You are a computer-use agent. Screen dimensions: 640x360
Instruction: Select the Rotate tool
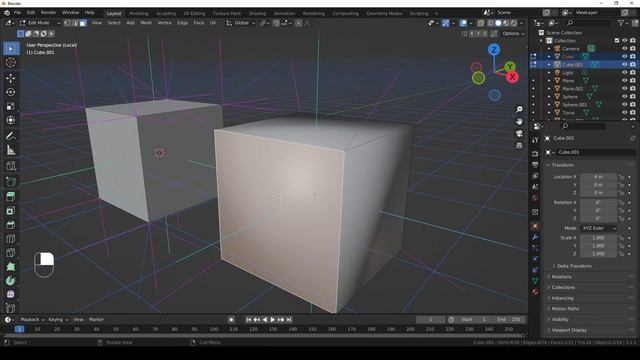[11, 92]
